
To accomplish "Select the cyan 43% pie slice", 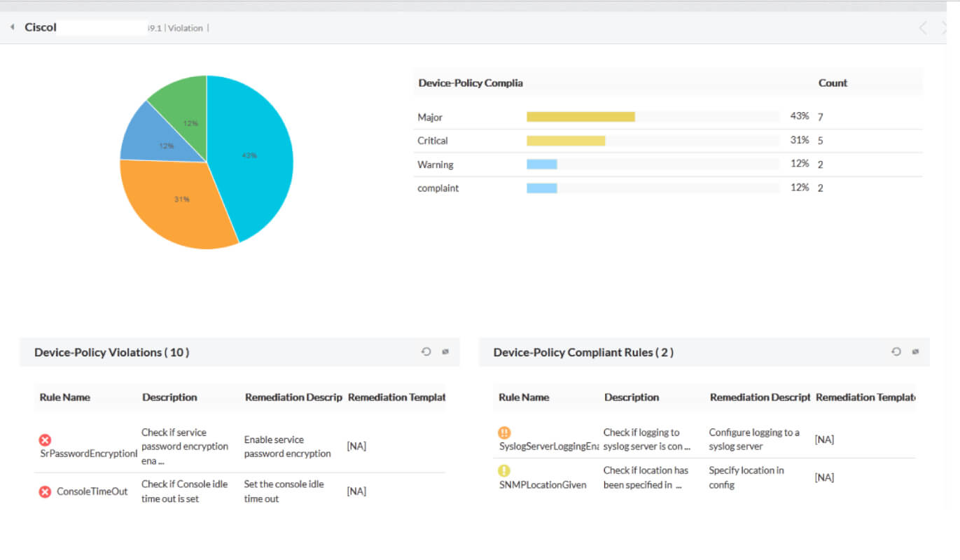I will tap(252, 154).
